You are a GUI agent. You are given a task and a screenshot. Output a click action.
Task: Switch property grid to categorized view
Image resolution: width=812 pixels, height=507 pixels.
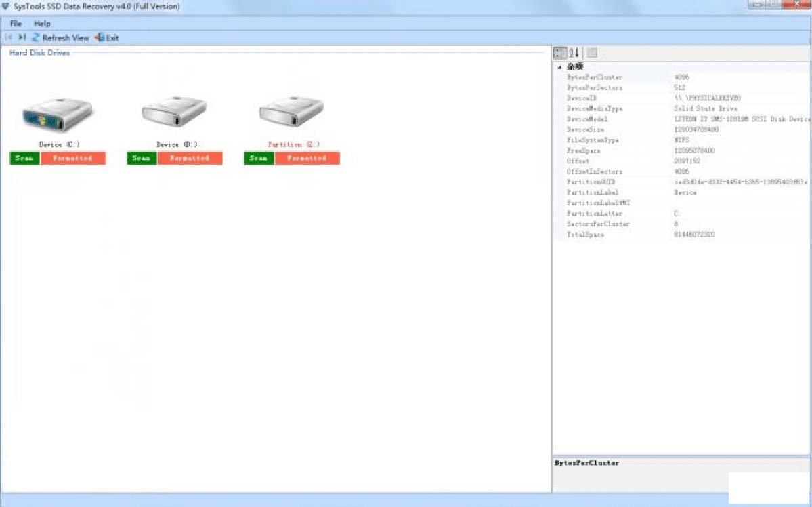tap(560, 53)
